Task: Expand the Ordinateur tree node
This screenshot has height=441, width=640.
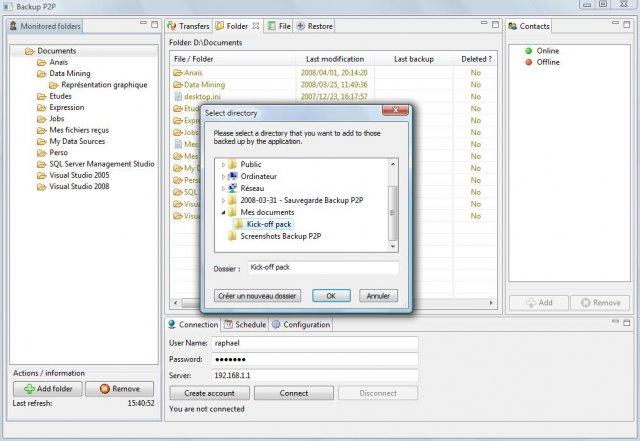Action: tap(223, 176)
